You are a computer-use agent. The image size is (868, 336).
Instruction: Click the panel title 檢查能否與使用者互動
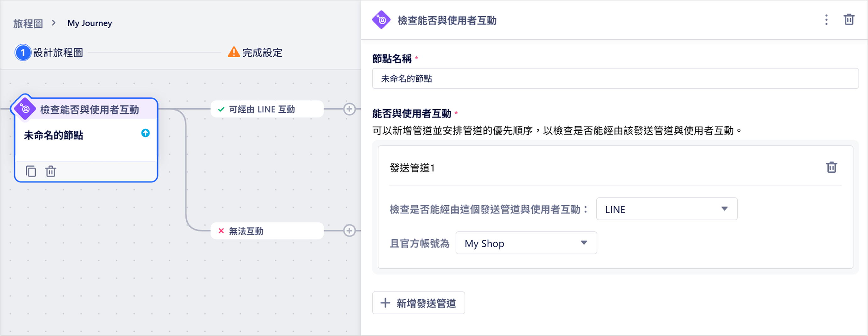447,20
